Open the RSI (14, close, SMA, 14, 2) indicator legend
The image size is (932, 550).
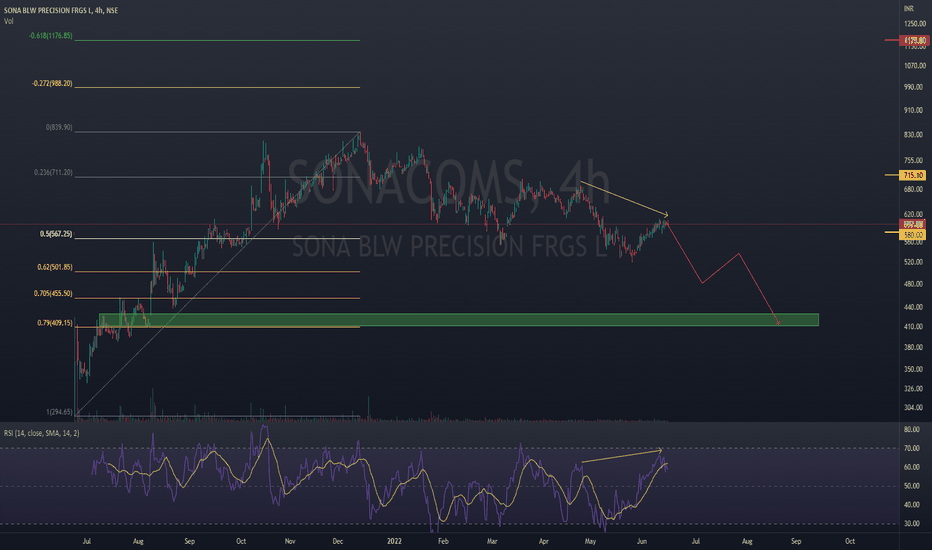coord(42,433)
